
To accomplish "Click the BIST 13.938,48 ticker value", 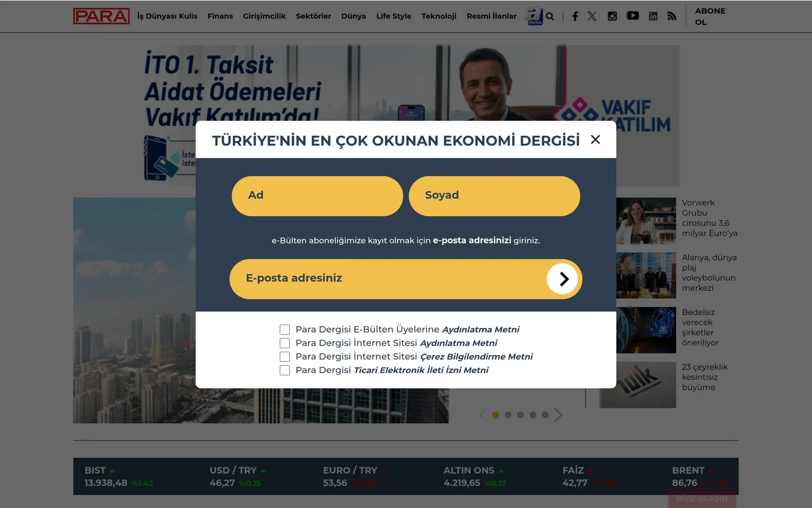I will [x=106, y=483].
